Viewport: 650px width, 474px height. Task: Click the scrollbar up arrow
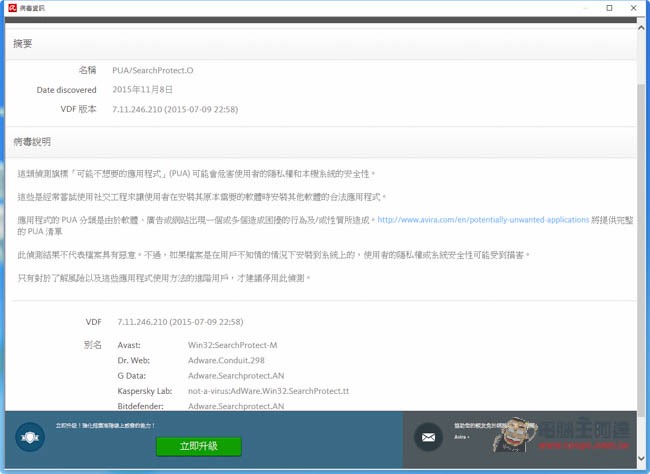click(641, 28)
